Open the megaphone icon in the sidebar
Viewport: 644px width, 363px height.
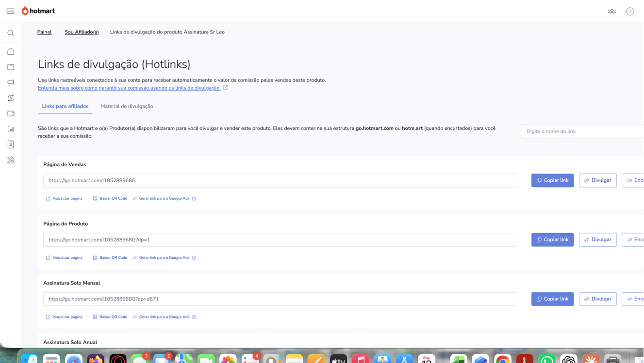point(11,82)
